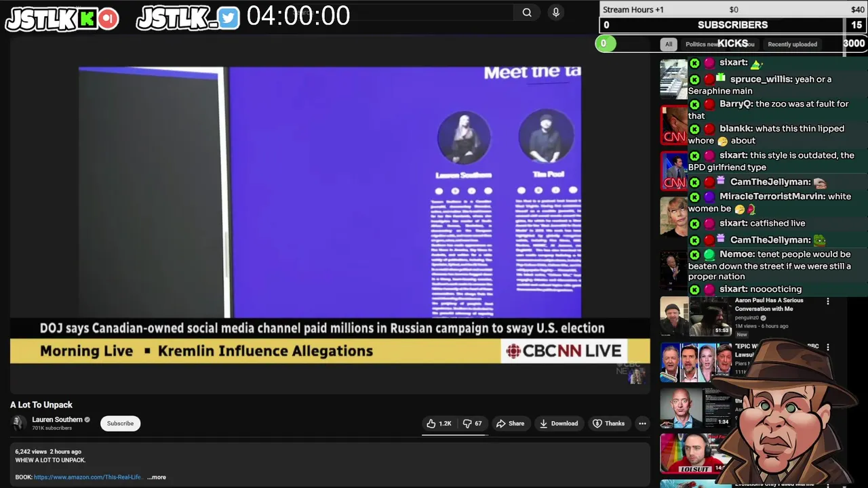Open options menu for Aaron Paul video
The height and width of the screenshot is (488, 868).
point(827,301)
